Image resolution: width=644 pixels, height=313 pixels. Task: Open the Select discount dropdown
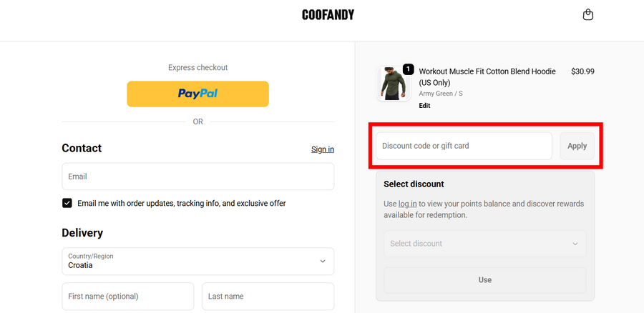(484, 244)
